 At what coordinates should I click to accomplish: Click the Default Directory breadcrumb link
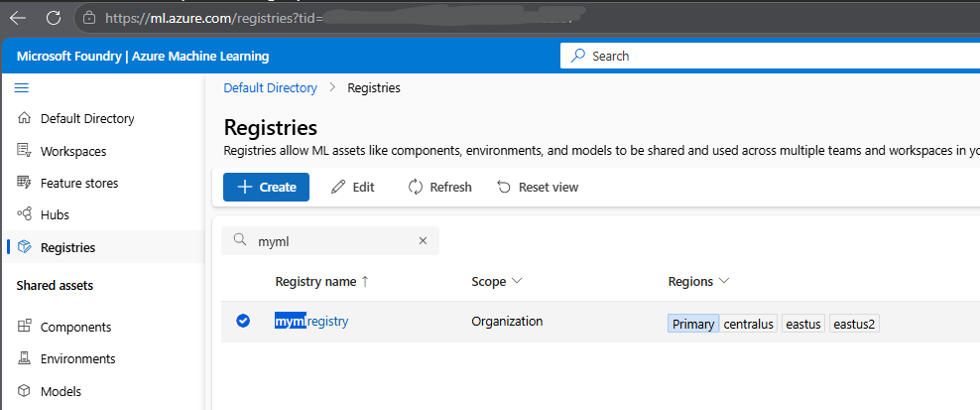tap(270, 87)
